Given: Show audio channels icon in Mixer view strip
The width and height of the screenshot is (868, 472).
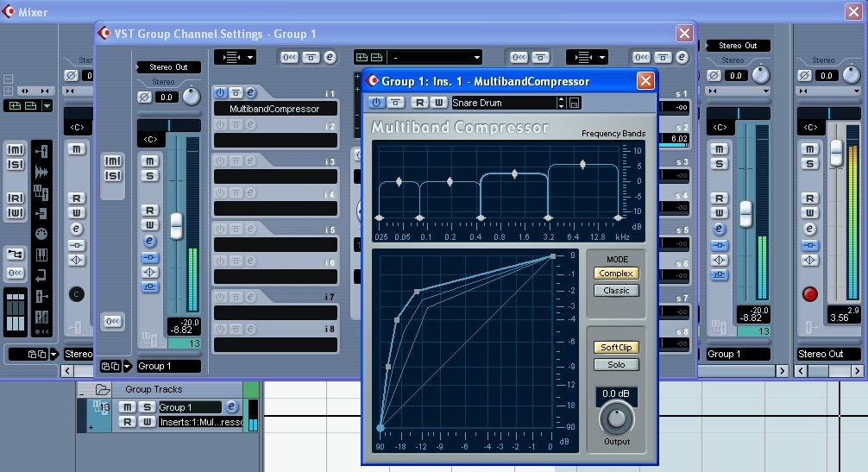Looking at the screenshot, I should click(41, 172).
